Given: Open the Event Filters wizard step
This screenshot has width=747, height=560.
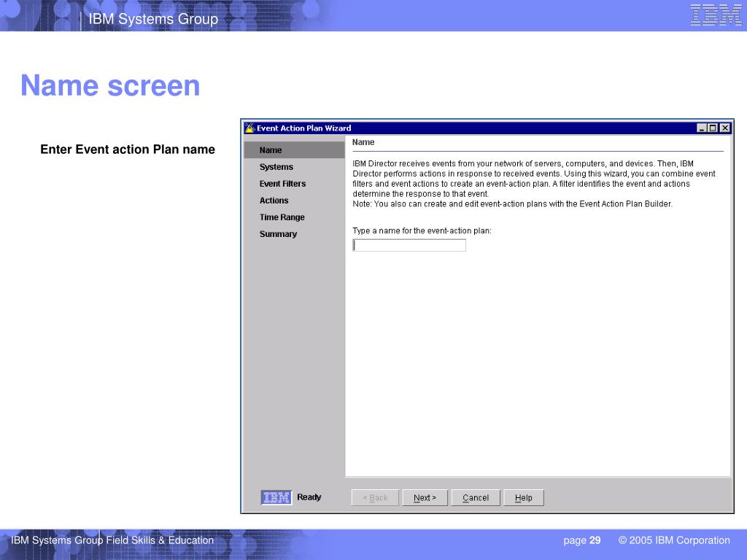Looking at the screenshot, I should pos(282,184).
